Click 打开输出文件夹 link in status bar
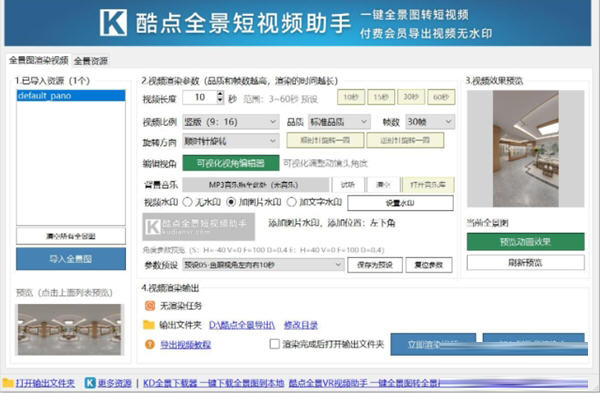Screen dimensions: 600x393 [45, 383]
